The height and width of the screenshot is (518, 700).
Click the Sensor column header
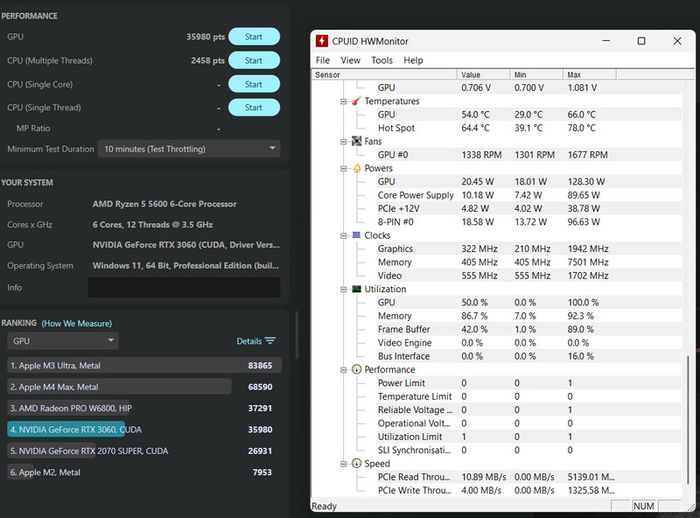pos(384,75)
